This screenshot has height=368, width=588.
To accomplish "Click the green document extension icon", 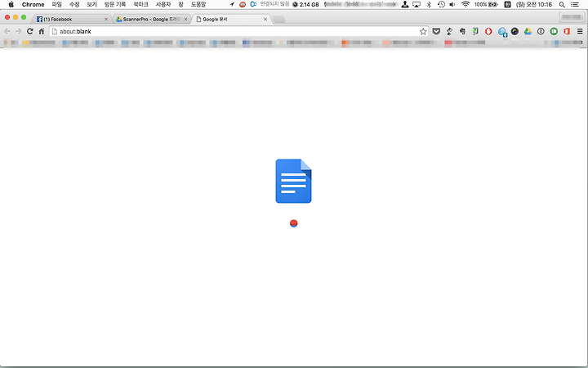I will pos(475,32).
